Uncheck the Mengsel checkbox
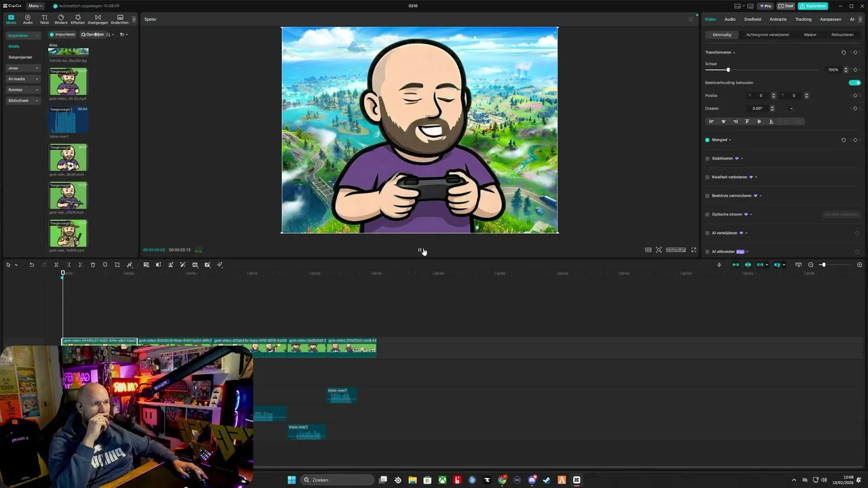Viewport: 868px width, 488px height. 707,140
